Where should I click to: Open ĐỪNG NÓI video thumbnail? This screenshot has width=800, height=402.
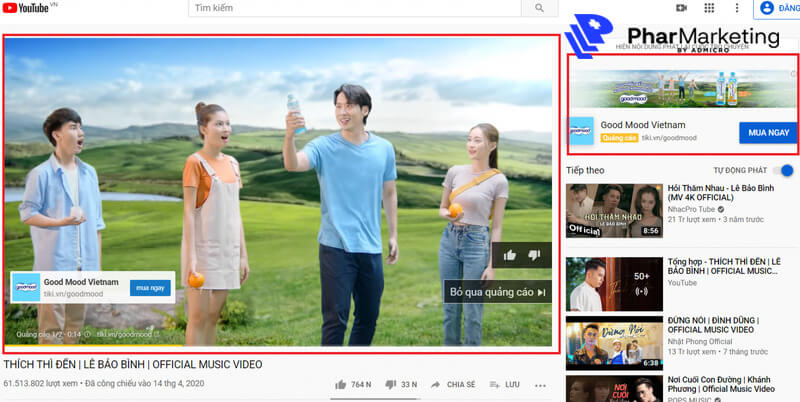[614, 343]
